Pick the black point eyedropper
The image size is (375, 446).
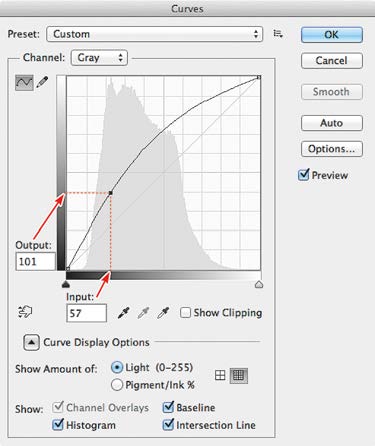pos(124,313)
